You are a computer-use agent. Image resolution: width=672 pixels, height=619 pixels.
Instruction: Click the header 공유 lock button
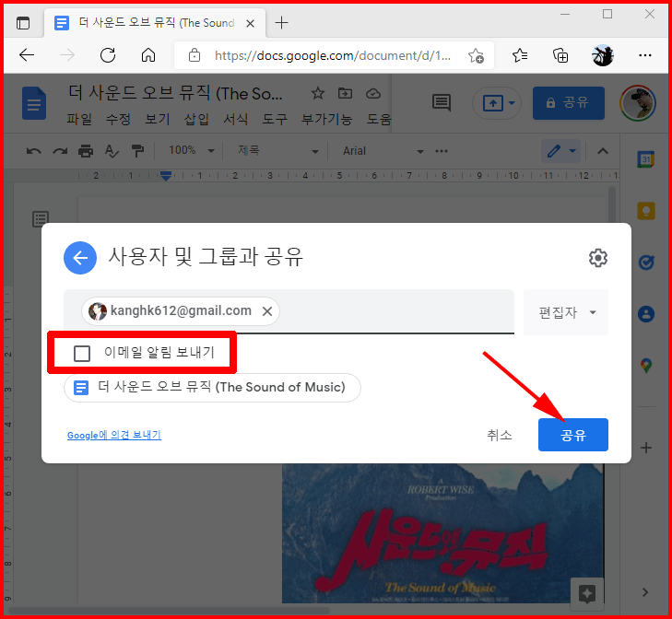point(568,103)
